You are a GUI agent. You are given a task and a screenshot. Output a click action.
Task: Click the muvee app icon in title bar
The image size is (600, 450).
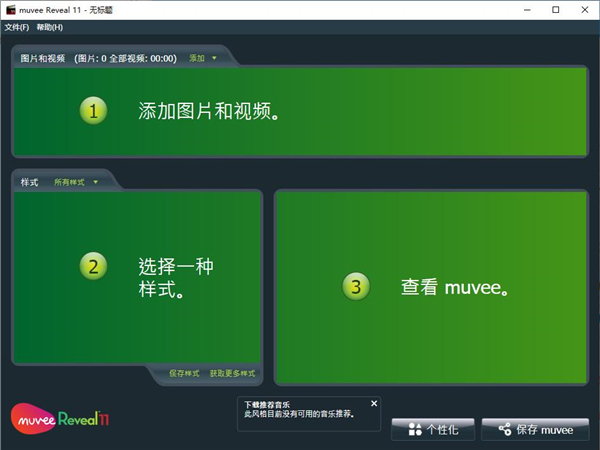[11, 10]
